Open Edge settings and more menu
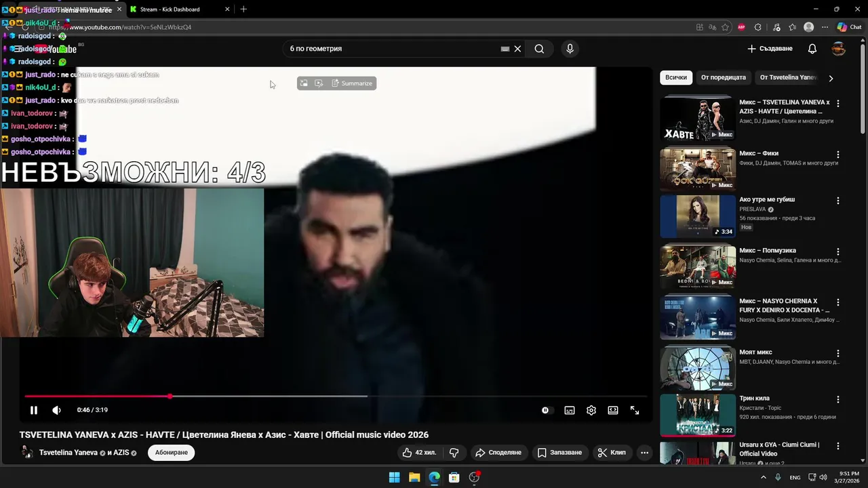The image size is (868, 488). pyautogui.click(x=825, y=27)
